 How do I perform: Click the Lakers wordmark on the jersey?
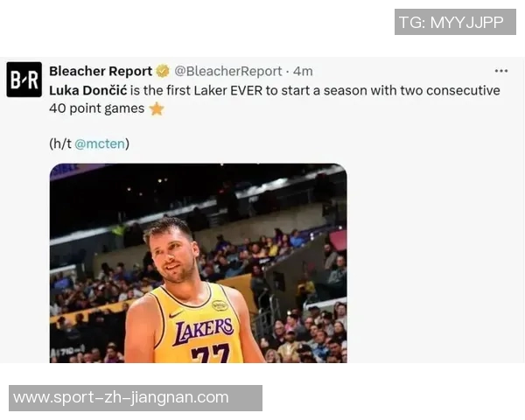203,330
